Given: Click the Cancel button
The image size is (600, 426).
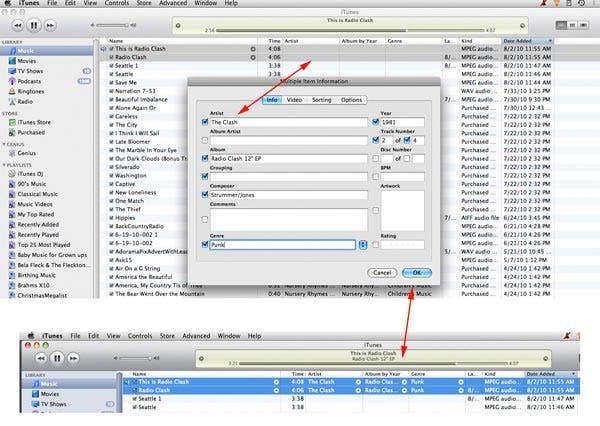Looking at the screenshot, I should pos(382,273).
